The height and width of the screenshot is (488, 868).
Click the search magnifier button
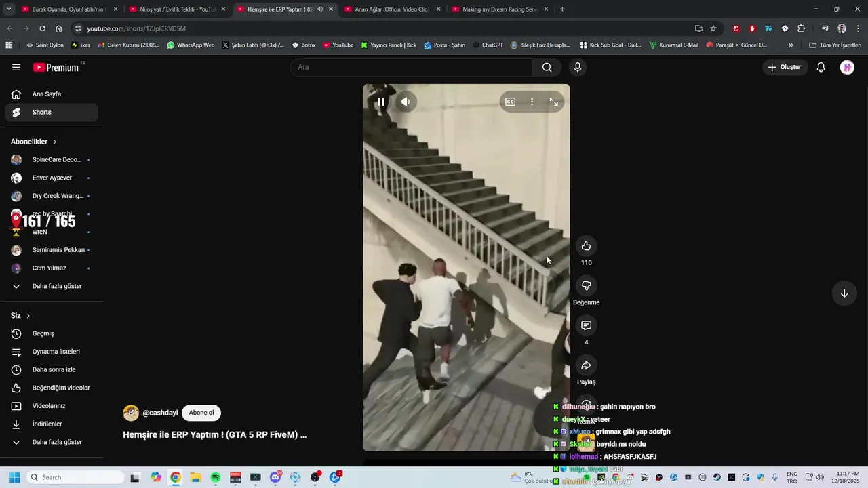(x=547, y=67)
